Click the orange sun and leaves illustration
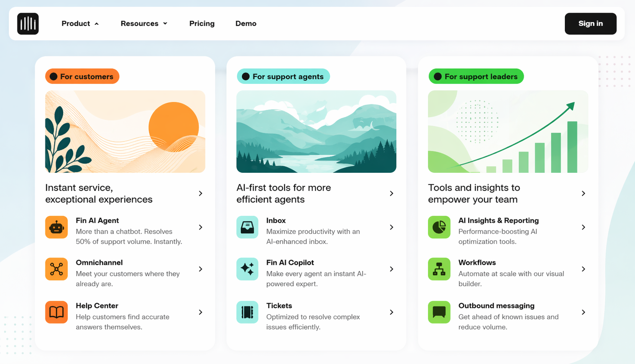 point(125,131)
